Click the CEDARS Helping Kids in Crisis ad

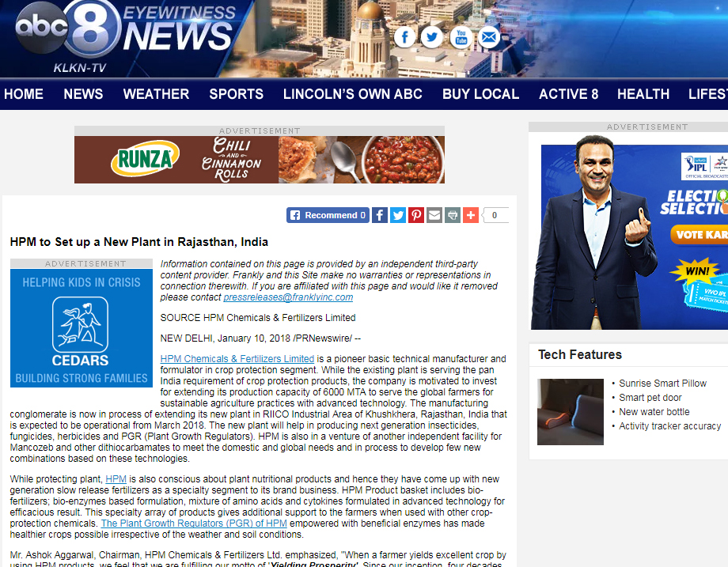coord(82,328)
